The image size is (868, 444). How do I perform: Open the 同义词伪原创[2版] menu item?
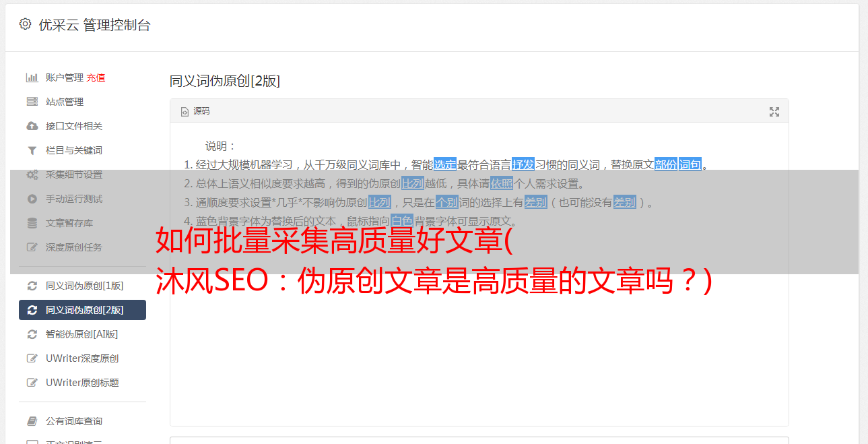[82, 310]
